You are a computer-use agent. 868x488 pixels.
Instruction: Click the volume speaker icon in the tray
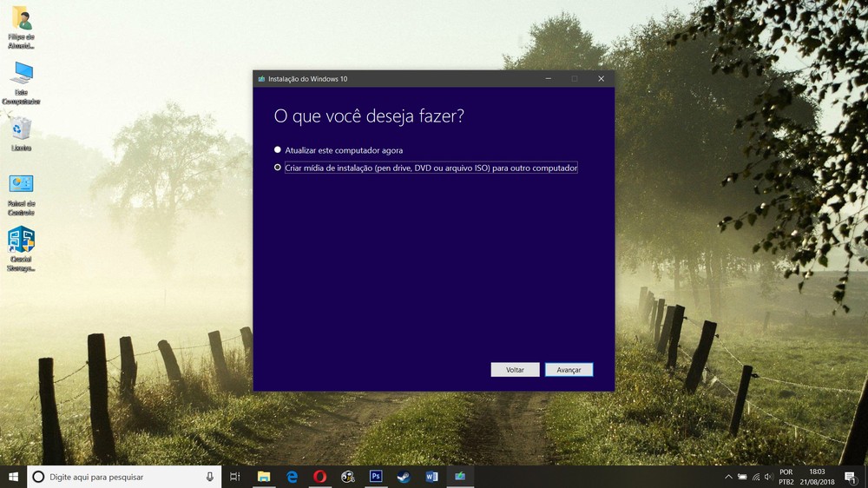pos(768,477)
